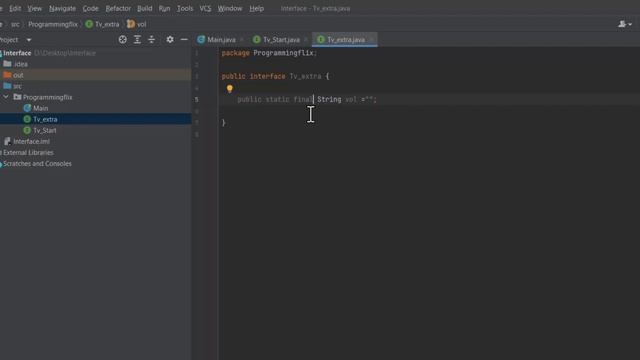This screenshot has width=640, height=360.
Task: Open the Window menu
Action: [x=230, y=9]
